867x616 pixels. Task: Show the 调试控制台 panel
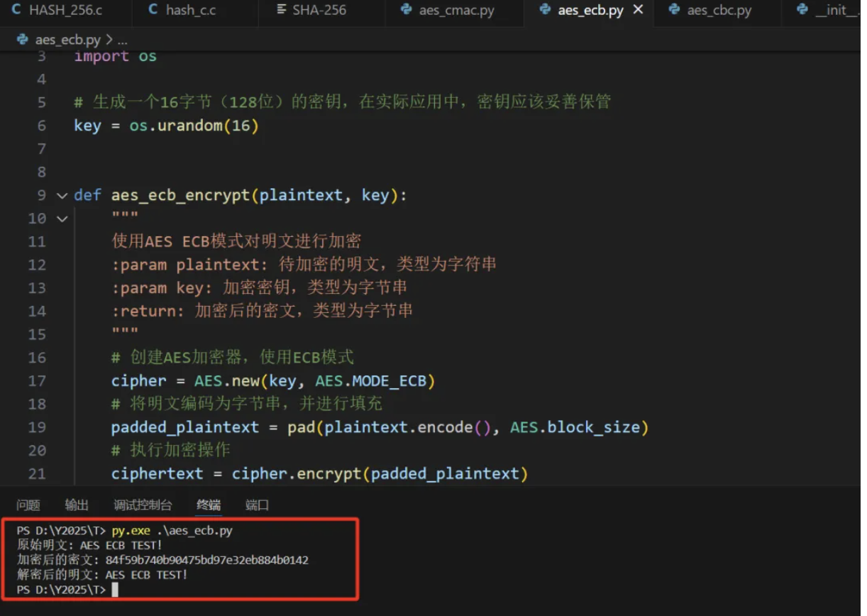(x=143, y=505)
